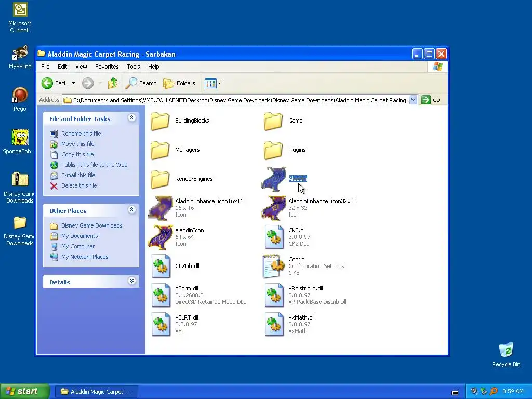The height and width of the screenshot is (399, 532).
Task: Click the Back button
Action: [x=55, y=83]
